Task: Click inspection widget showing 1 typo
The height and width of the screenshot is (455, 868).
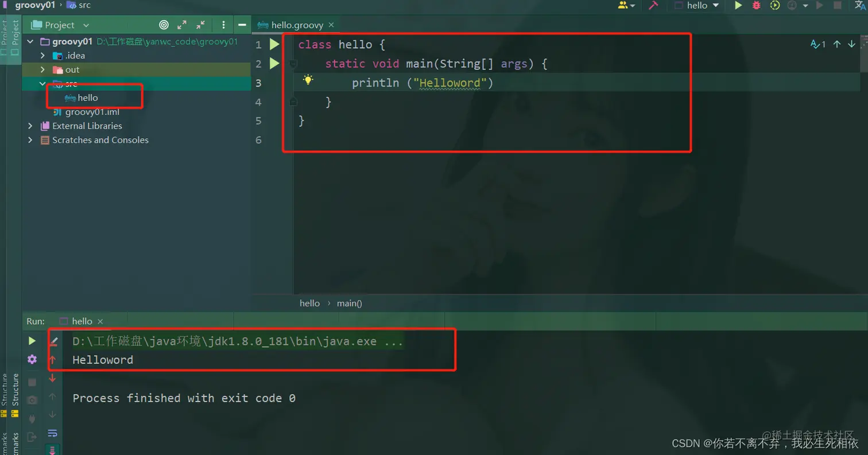Action: tap(818, 44)
